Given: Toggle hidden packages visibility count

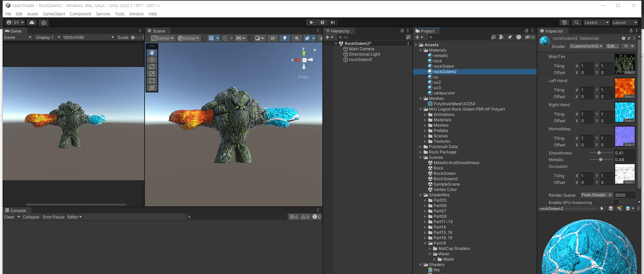Looking at the screenshot, I should pyautogui.click(x=530, y=37).
